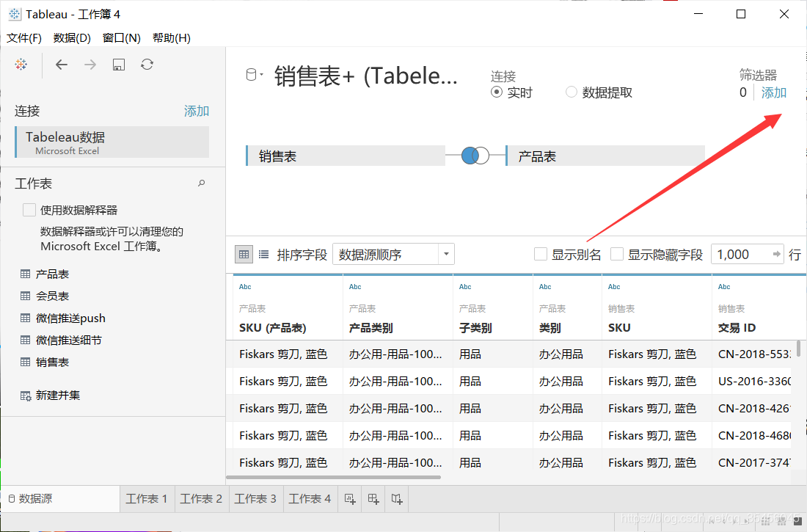
Task: Switch to the 工作表 3 tab
Action: pos(255,498)
